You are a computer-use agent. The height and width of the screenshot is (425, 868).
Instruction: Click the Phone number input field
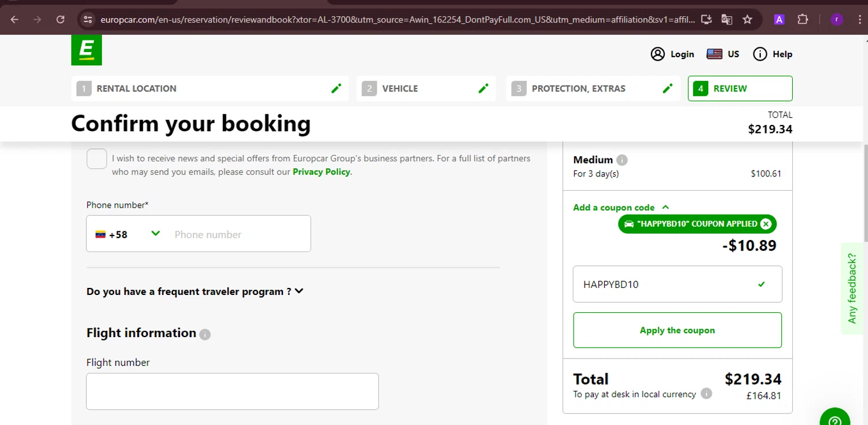click(238, 234)
